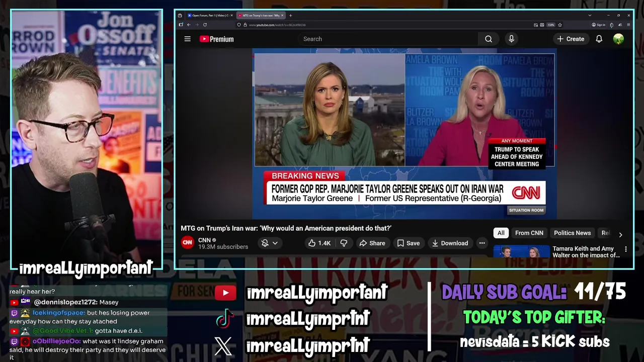Toggle CNN subscription notification bell

(x=265, y=243)
